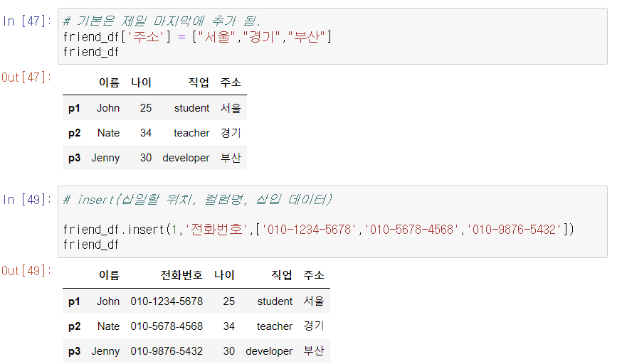617x364 pixels.
Task: Click index p1 in Out[47] table
Action: pyautogui.click(x=74, y=108)
